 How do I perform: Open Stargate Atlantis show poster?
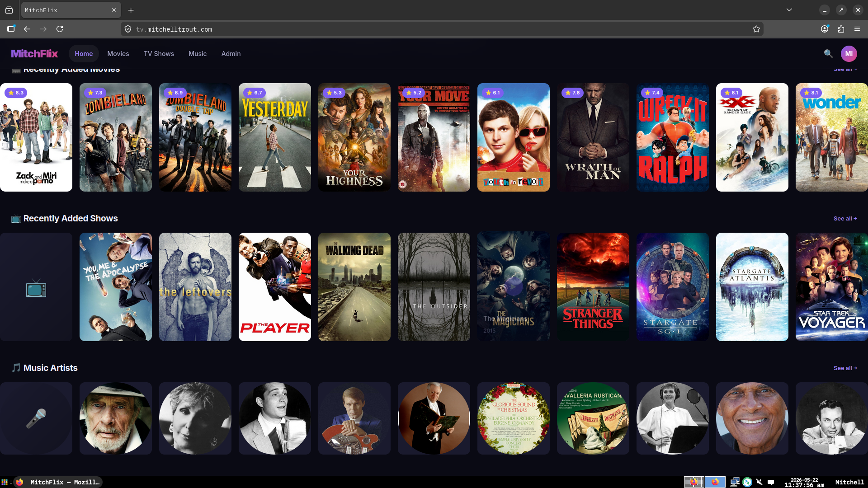[x=752, y=287]
